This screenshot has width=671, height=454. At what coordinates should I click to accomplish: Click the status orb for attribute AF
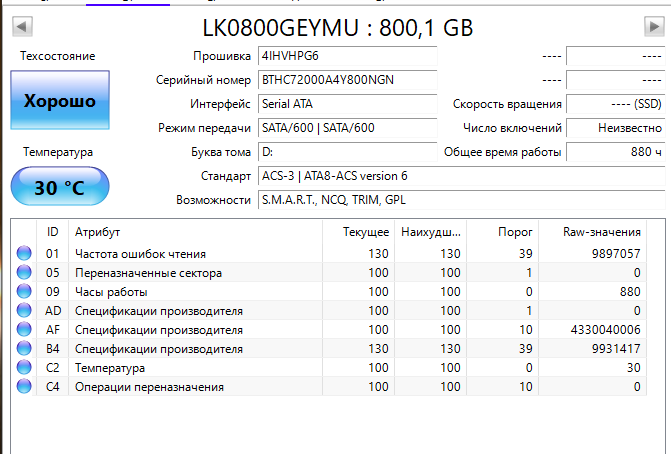24,330
